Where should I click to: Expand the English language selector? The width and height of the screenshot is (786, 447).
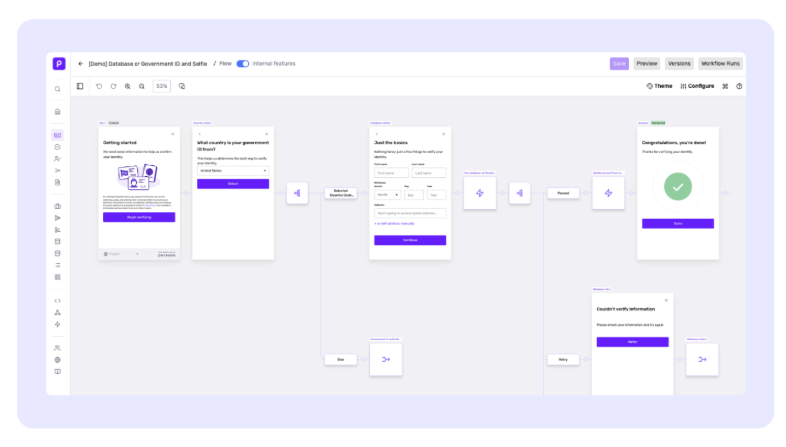pos(121,254)
